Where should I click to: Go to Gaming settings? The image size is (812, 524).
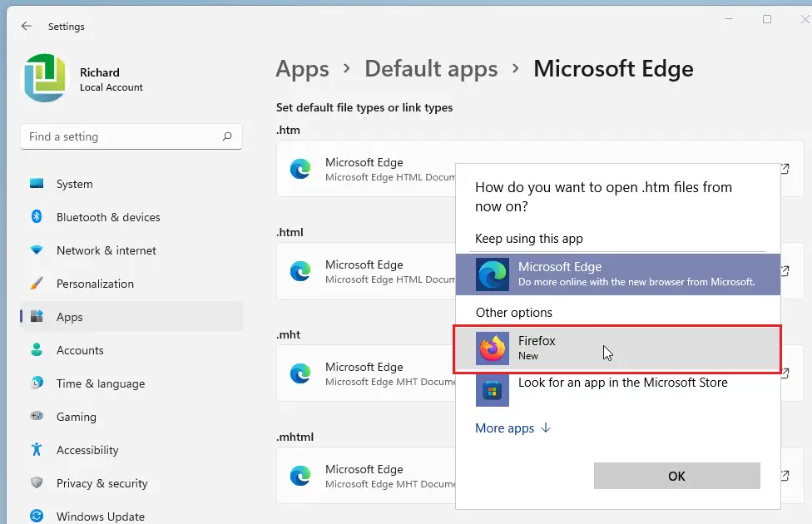click(x=131, y=417)
